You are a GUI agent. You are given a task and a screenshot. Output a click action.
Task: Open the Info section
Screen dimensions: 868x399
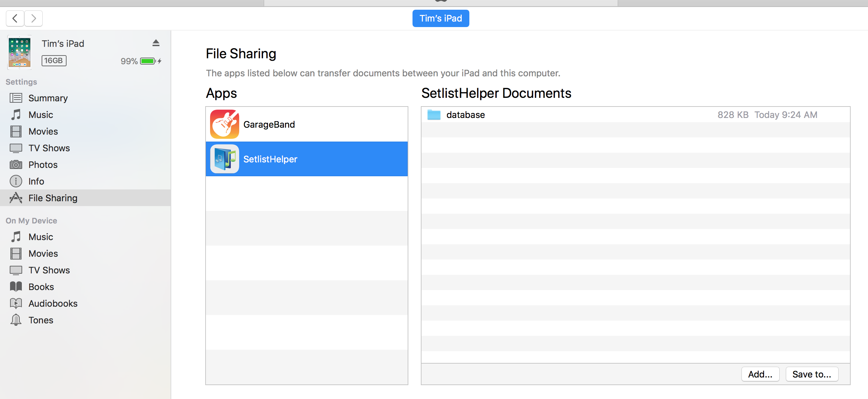click(x=36, y=181)
